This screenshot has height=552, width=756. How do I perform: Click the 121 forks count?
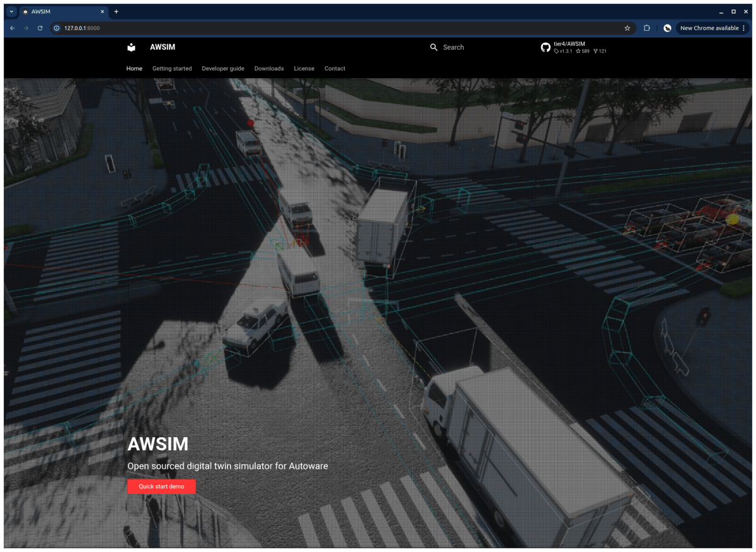tap(600, 51)
